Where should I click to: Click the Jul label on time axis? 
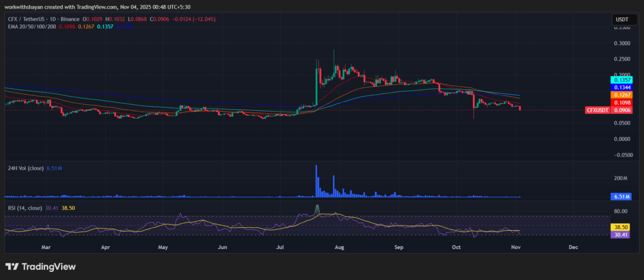(x=280, y=248)
